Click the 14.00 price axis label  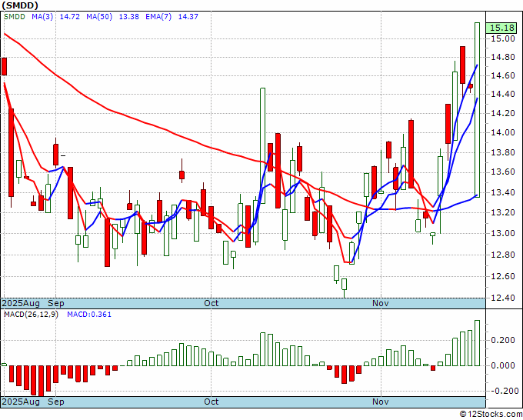point(503,133)
